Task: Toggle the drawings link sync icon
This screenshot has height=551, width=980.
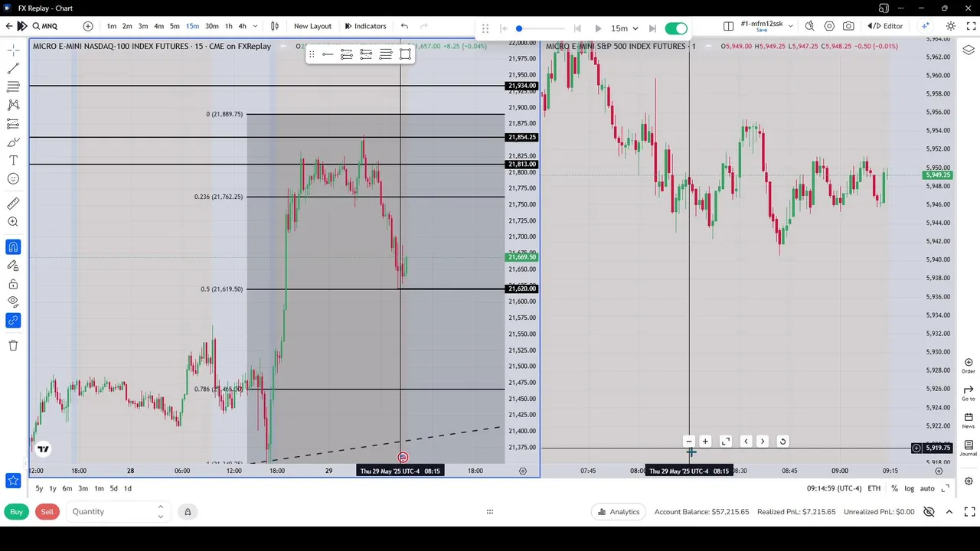Action: coord(13,321)
